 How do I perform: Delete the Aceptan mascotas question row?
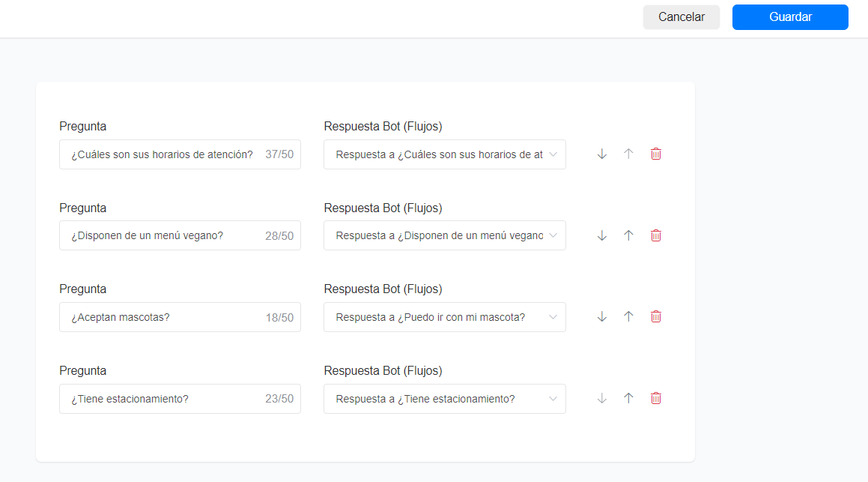click(x=656, y=317)
